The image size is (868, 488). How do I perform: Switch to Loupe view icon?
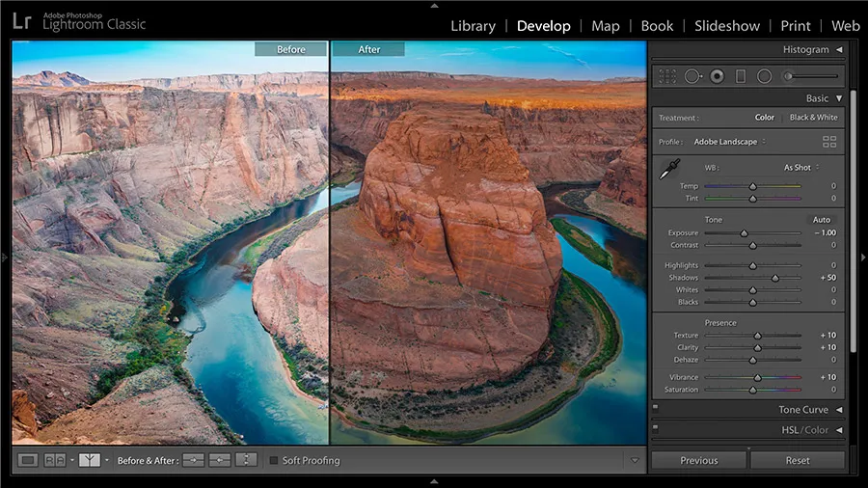point(28,460)
